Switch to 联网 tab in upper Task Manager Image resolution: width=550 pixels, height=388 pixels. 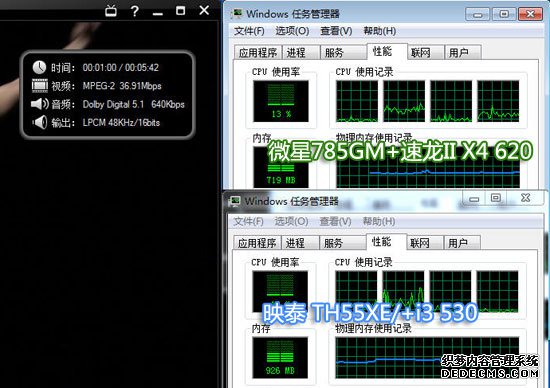click(x=425, y=53)
